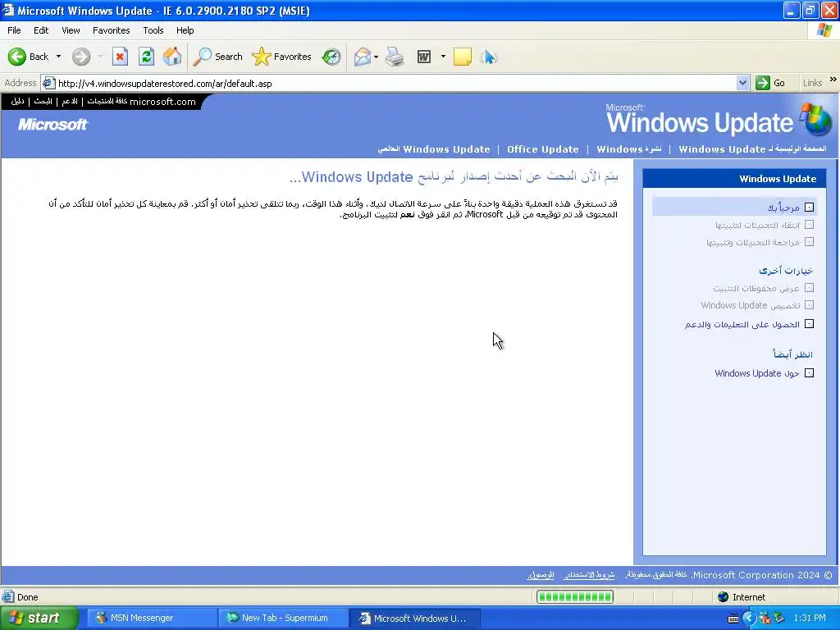Click the Windows Update worldwide link in banner

[x=434, y=149]
